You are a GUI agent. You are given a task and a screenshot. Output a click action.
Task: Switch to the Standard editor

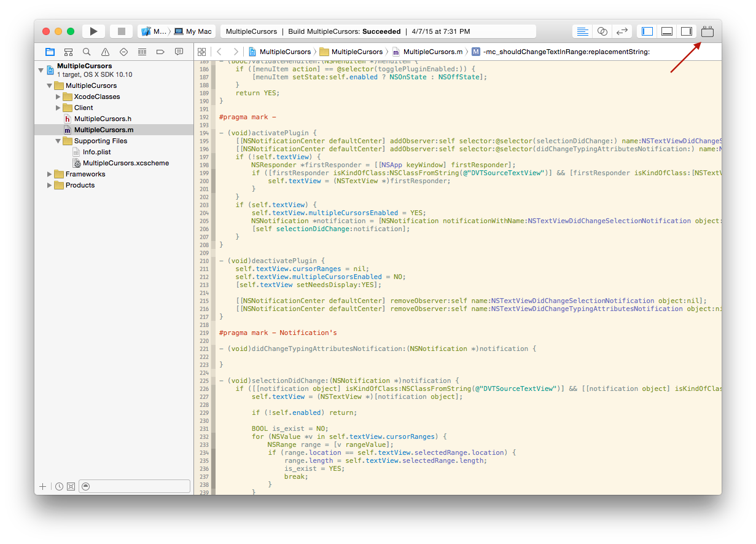tap(583, 31)
